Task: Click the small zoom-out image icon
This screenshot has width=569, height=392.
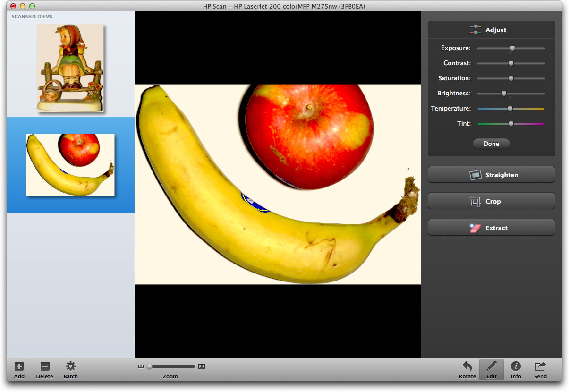Action: click(x=141, y=366)
